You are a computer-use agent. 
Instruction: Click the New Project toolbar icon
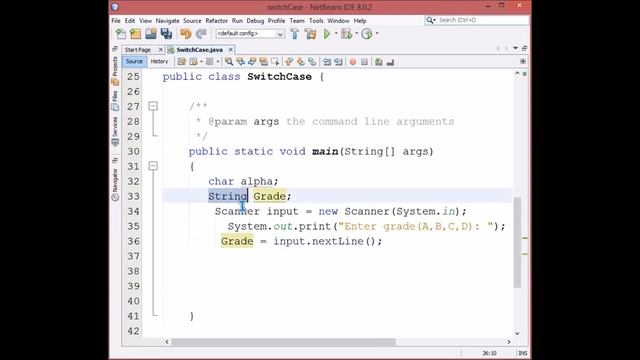click(135, 34)
